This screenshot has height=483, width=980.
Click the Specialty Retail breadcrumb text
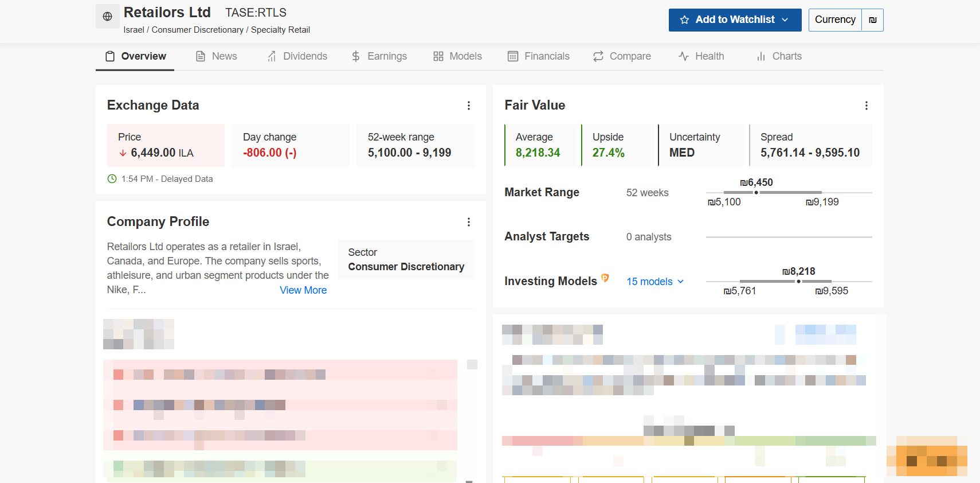click(280, 30)
